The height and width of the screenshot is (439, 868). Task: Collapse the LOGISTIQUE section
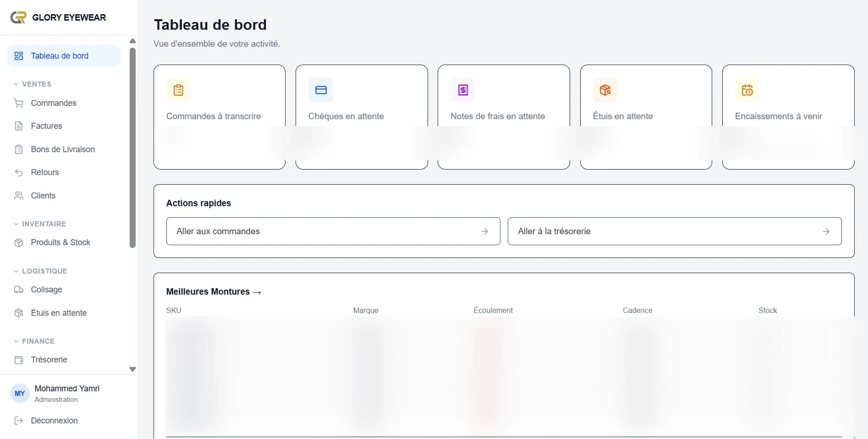pyautogui.click(x=40, y=271)
